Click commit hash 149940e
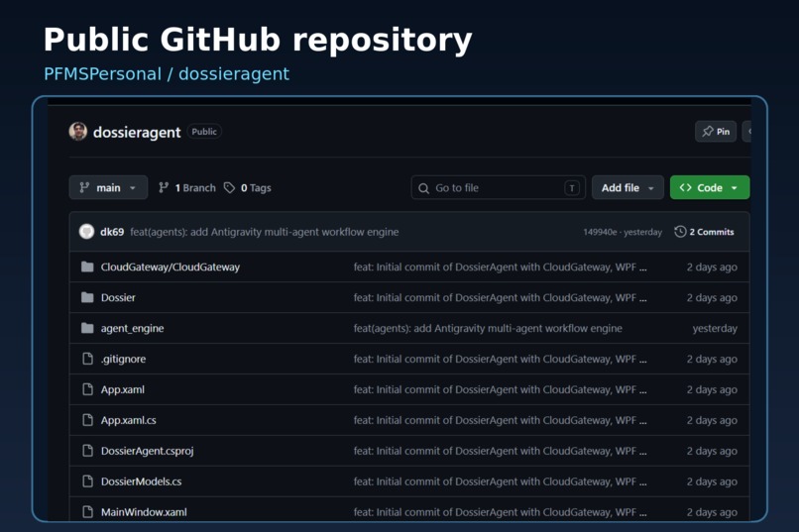799x532 pixels. coord(600,232)
